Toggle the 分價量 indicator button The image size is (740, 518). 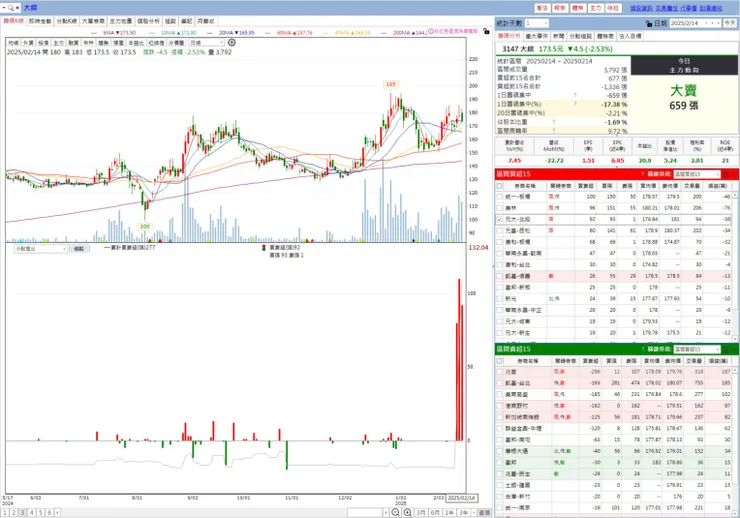(x=177, y=42)
